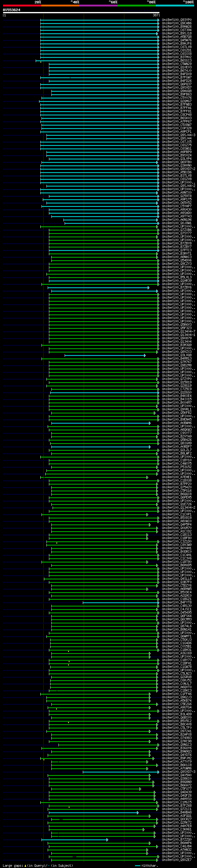Open isoform entry UniRef100_Q9SJ44-3
The width and height of the screenshot is (197, 868).
coord(179,135)
